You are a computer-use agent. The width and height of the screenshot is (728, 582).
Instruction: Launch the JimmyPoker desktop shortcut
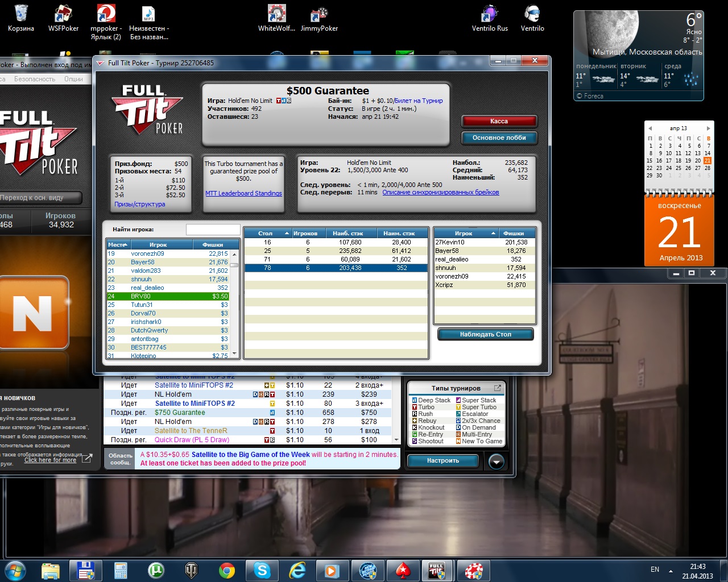319,18
